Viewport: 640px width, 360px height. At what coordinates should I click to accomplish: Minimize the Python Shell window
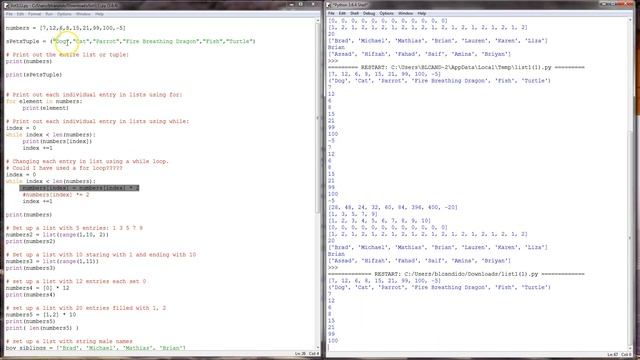click(605, 4)
